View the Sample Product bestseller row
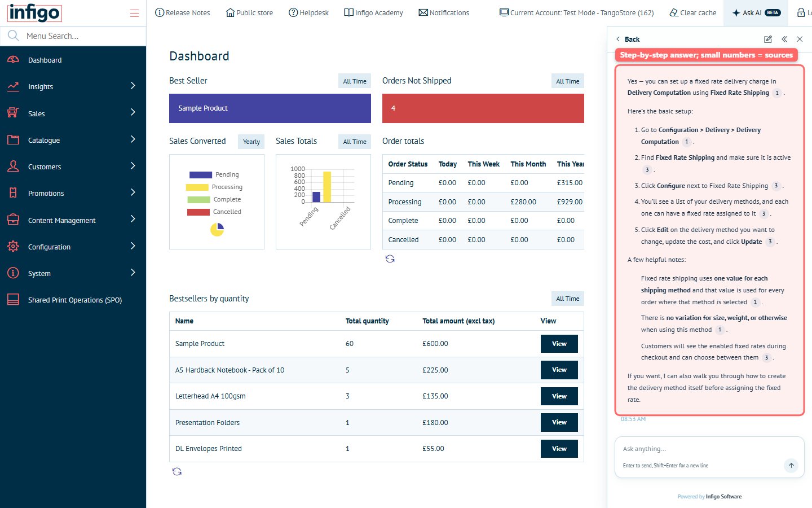Screen dimensions: 812x508 coord(559,344)
